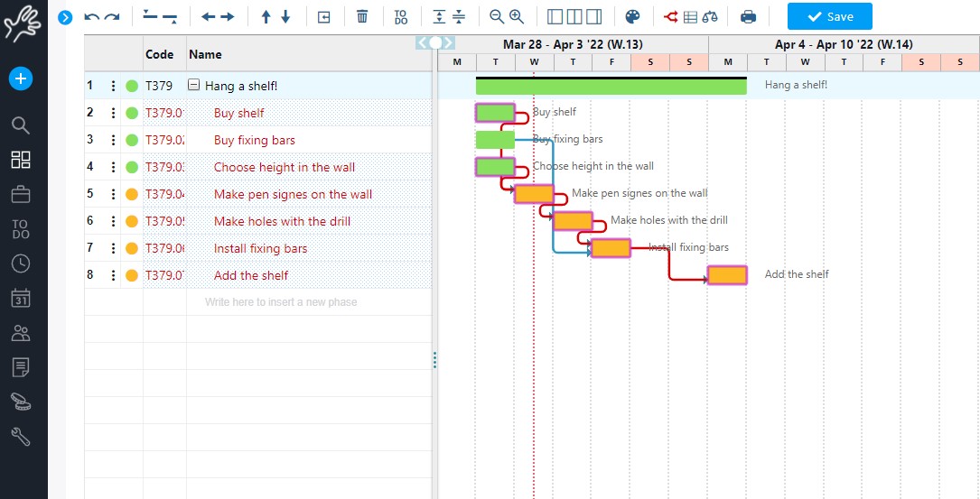Click the undo arrow in the toolbar
Viewport: 980px width, 499px height.
point(91,16)
